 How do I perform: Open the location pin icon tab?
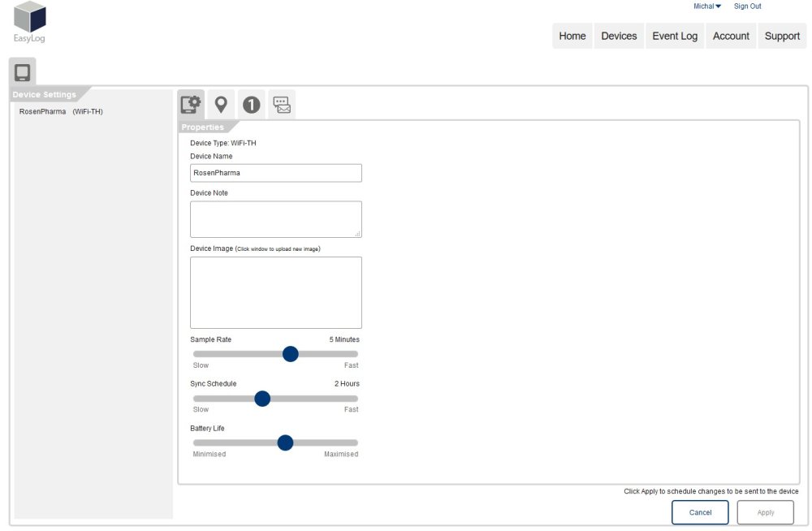[220, 104]
